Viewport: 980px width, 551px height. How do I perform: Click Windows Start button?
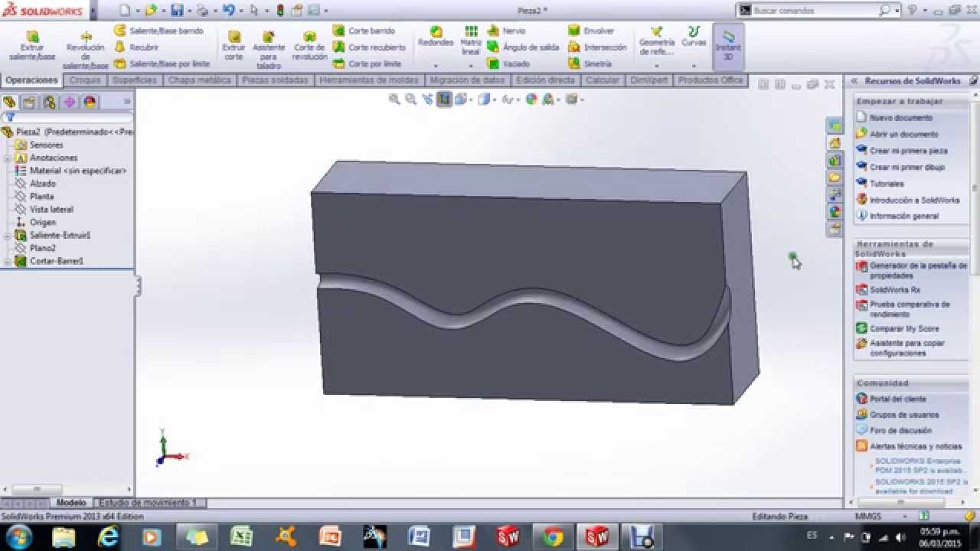coord(18,537)
